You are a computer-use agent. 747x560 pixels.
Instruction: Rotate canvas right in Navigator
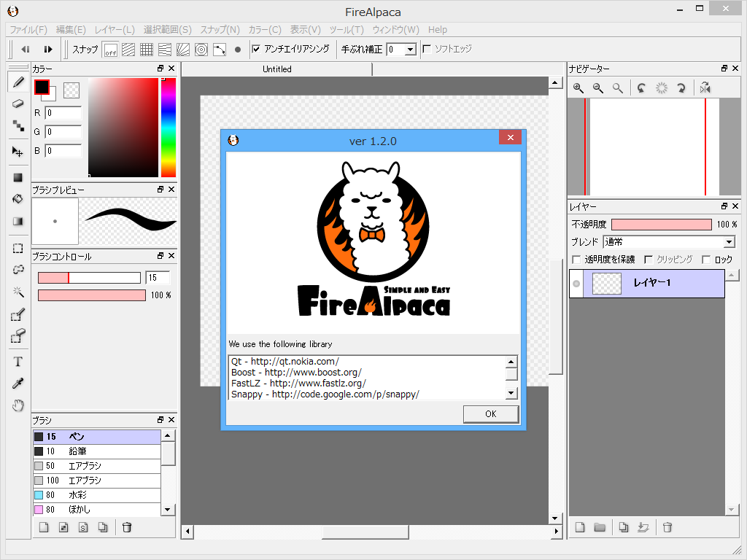coord(681,88)
